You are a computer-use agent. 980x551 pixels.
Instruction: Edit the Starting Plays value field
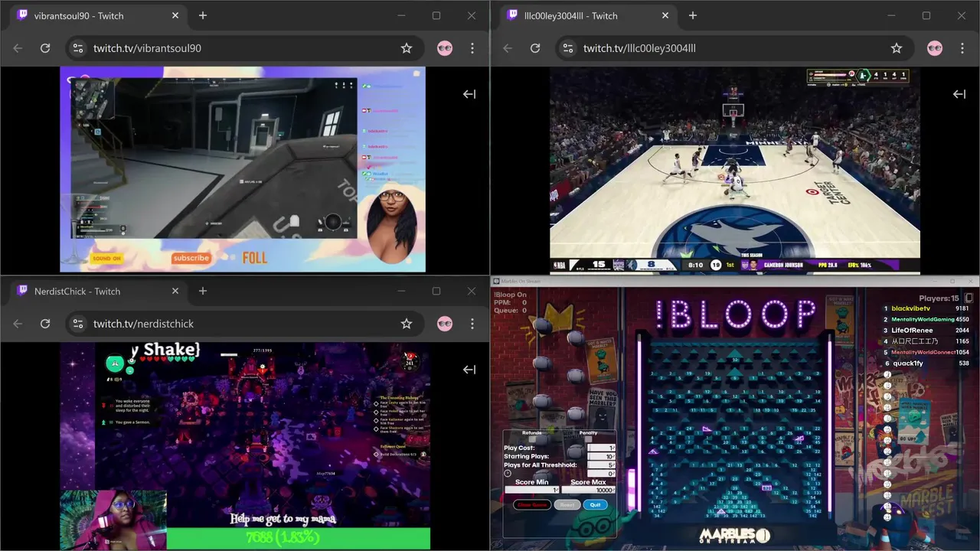(601, 457)
